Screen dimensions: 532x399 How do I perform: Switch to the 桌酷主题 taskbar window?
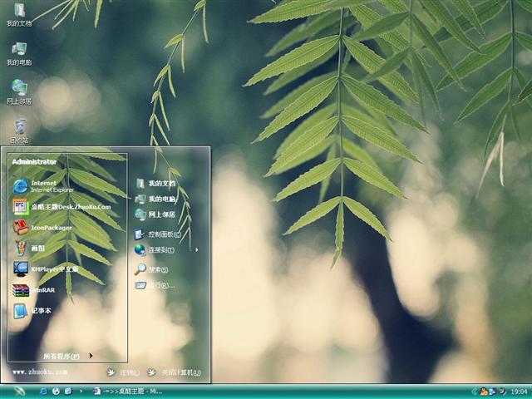(x=126, y=391)
